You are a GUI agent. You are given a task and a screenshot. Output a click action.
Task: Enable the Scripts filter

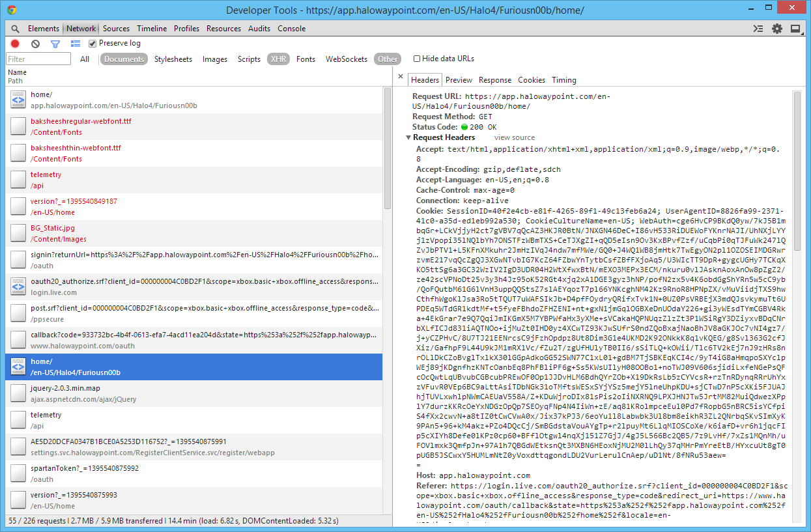[x=249, y=59]
